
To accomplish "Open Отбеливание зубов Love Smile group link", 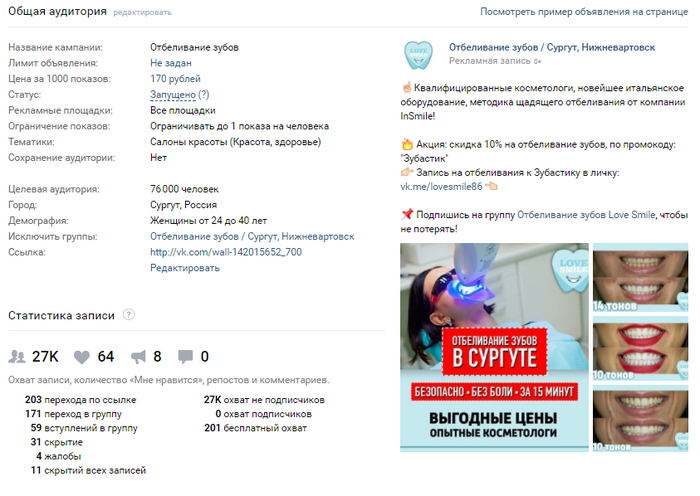I will click(x=586, y=215).
